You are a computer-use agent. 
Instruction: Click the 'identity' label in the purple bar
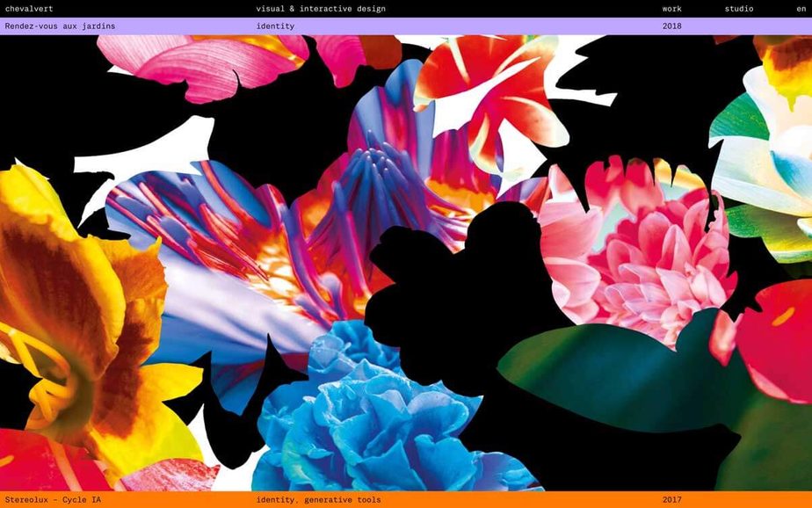click(x=275, y=26)
